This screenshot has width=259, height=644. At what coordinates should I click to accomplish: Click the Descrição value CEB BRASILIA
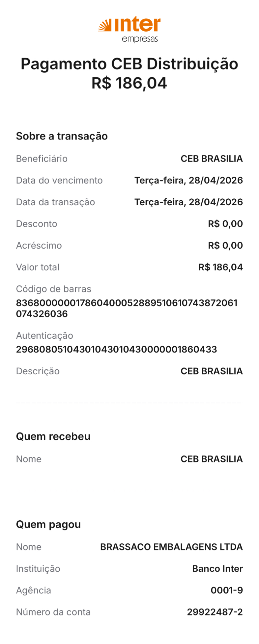(x=212, y=371)
